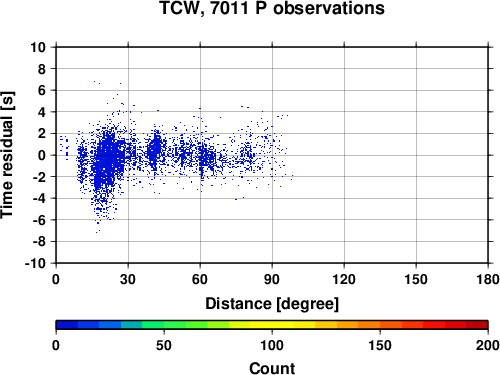The image size is (500, 375).
Task: Select the dark blue colorbar segment
Action: pos(67,325)
